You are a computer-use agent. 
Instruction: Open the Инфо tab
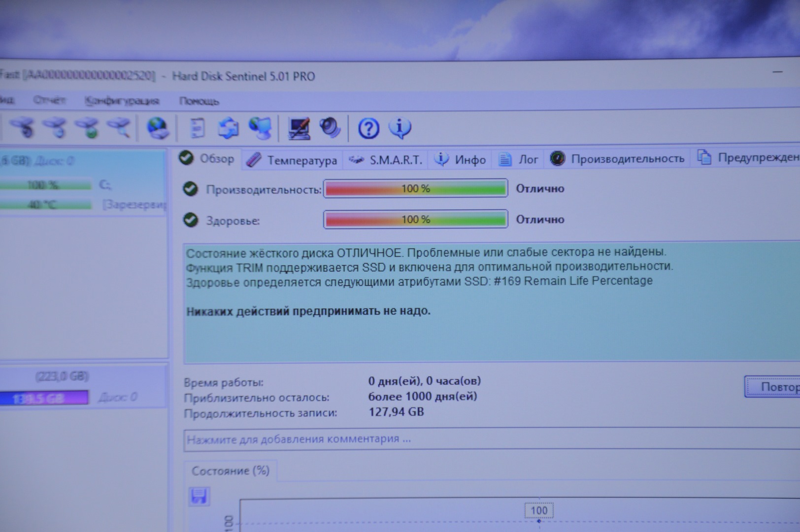(461, 160)
